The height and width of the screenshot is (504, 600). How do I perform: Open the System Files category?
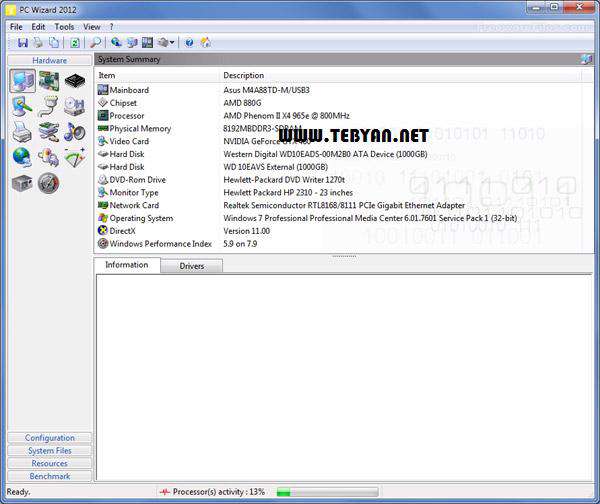[x=49, y=450]
